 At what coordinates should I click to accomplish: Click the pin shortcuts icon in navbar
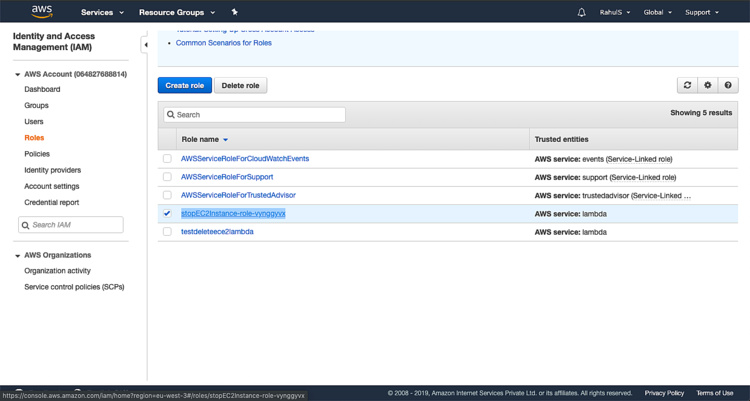(x=234, y=12)
